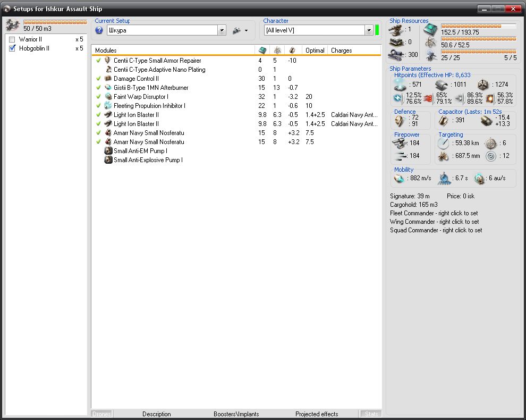Click the shield hitpoints icon showing 571

[x=400, y=85]
